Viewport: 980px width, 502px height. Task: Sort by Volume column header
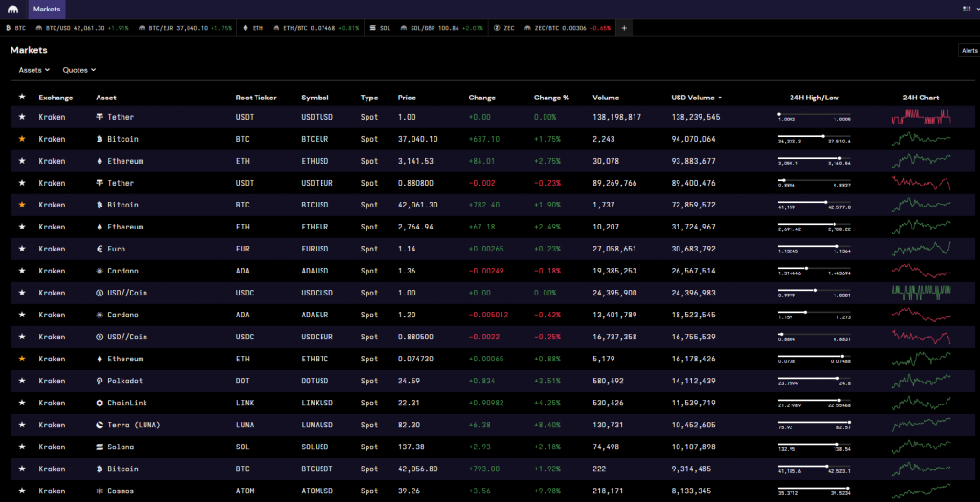tap(606, 98)
